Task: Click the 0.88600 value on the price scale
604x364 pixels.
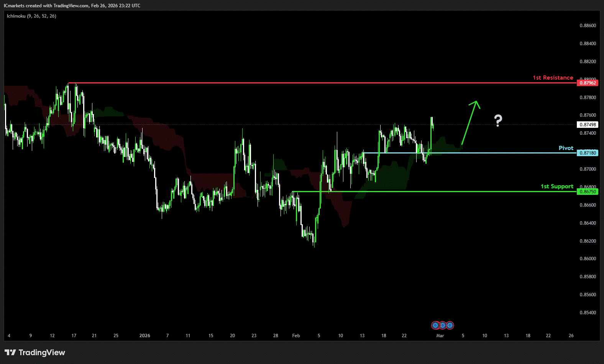Action: pyautogui.click(x=588, y=26)
